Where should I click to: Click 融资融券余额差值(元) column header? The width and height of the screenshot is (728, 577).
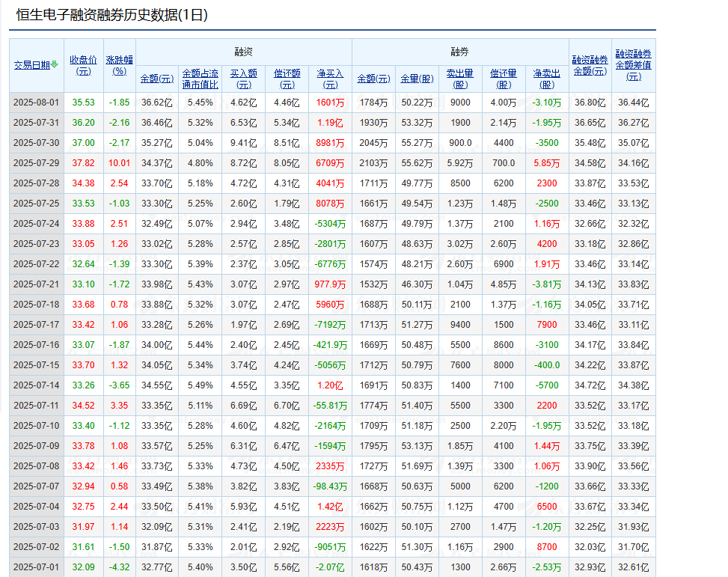[634, 66]
